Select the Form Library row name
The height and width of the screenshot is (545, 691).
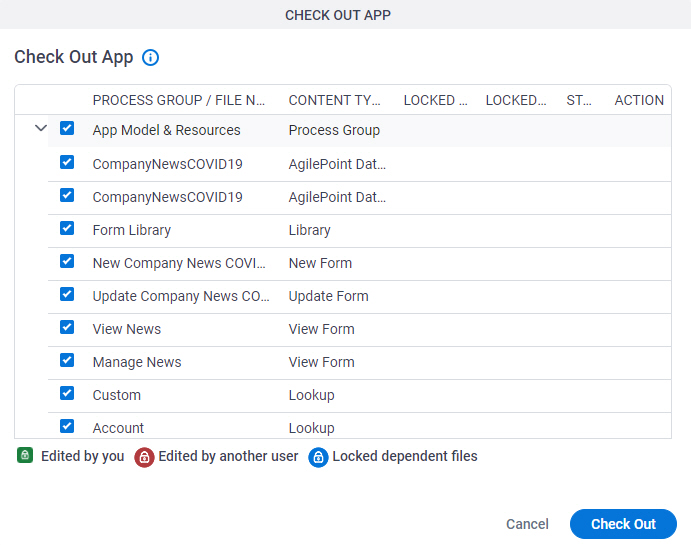[x=131, y=230]
